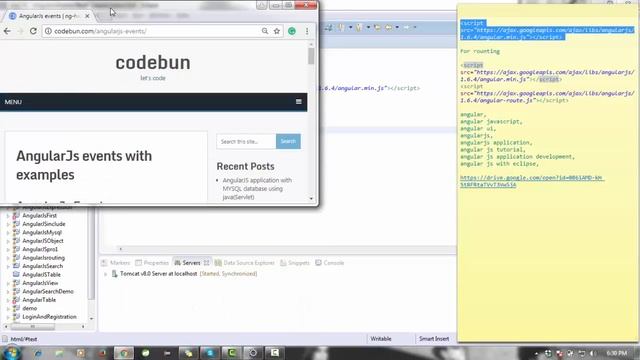640x360 pixels.
Task: Click the AngularSearchDemo project icon
Action: click(x=16, y=291)
